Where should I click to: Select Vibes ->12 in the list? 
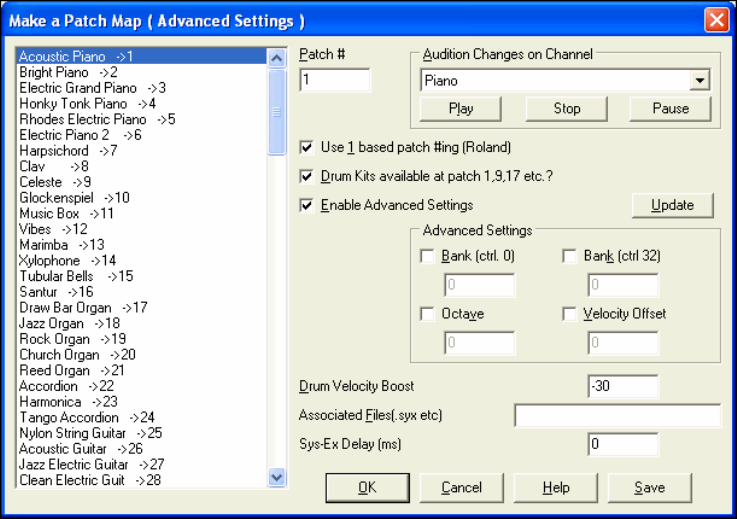141,229
